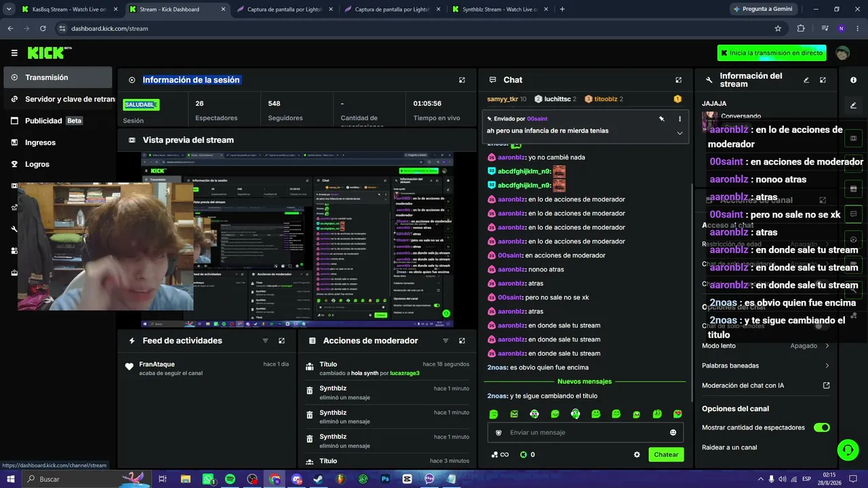Open the emoji picker in the message box

coord(673,432)
